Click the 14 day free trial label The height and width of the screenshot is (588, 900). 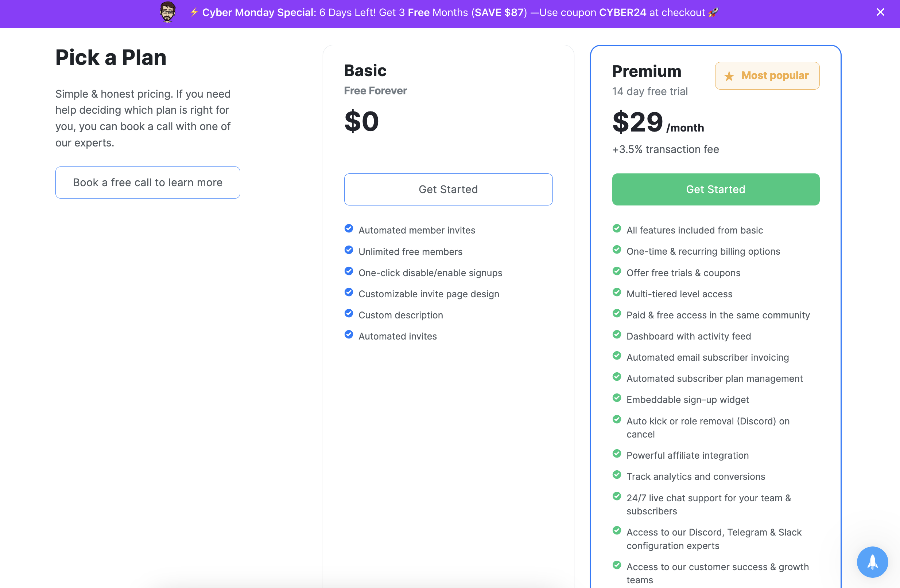[x=650, y=91]
